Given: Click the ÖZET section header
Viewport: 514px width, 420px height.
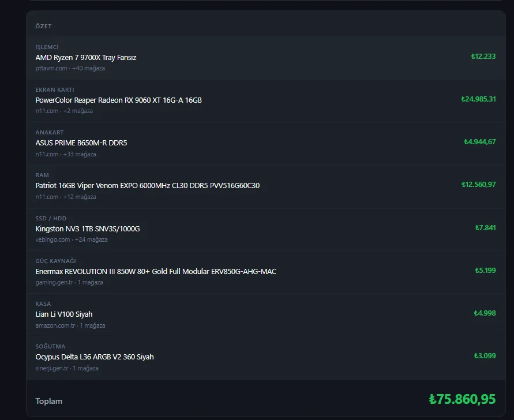Looking at the screenshot, I should (x=43, y=26).
